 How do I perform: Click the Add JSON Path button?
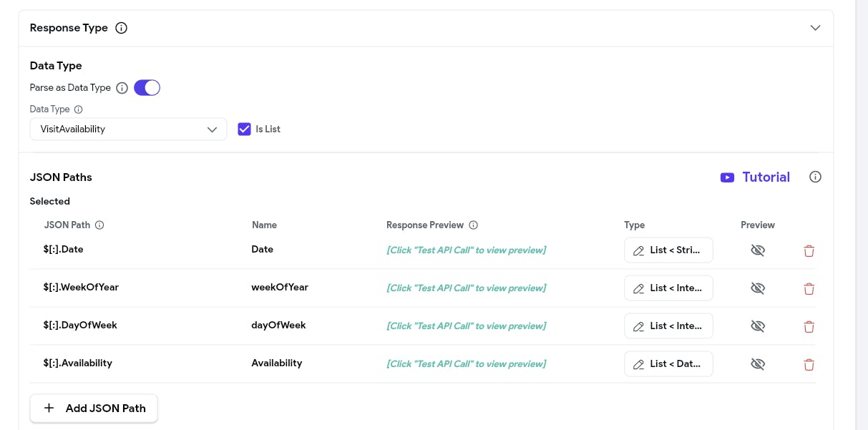[94, 409]
